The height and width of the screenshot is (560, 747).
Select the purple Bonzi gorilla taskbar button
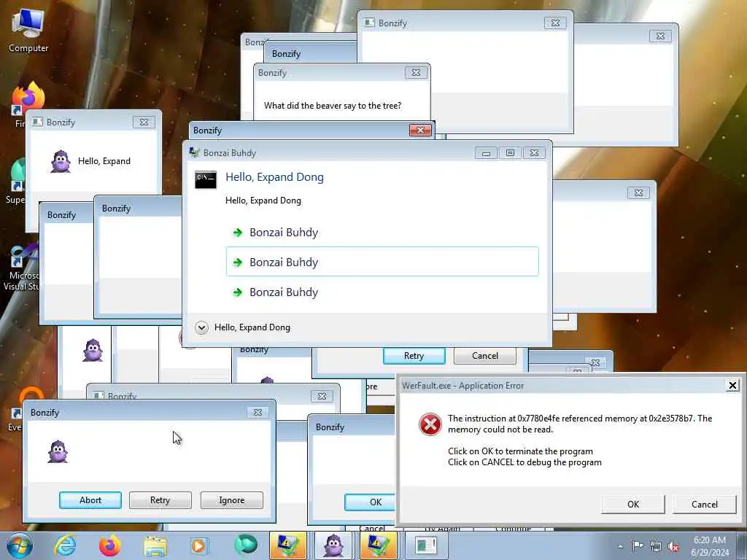click(333, 545)
